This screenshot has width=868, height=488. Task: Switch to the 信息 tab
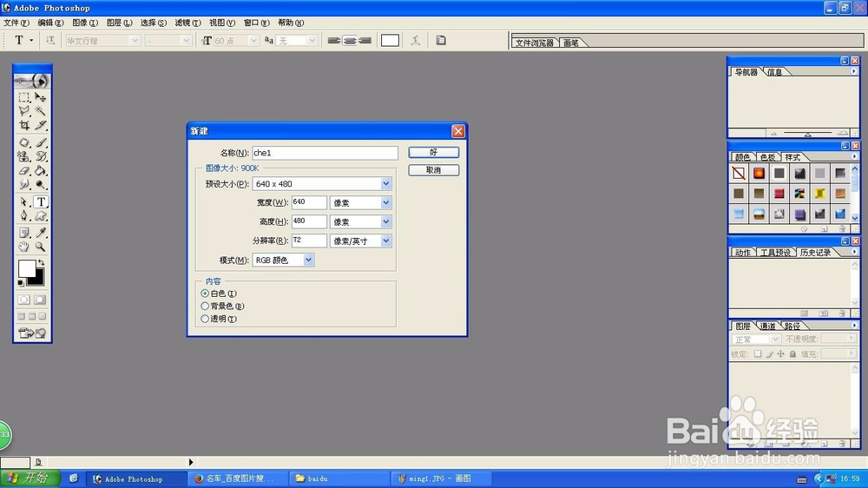(775, 72)
